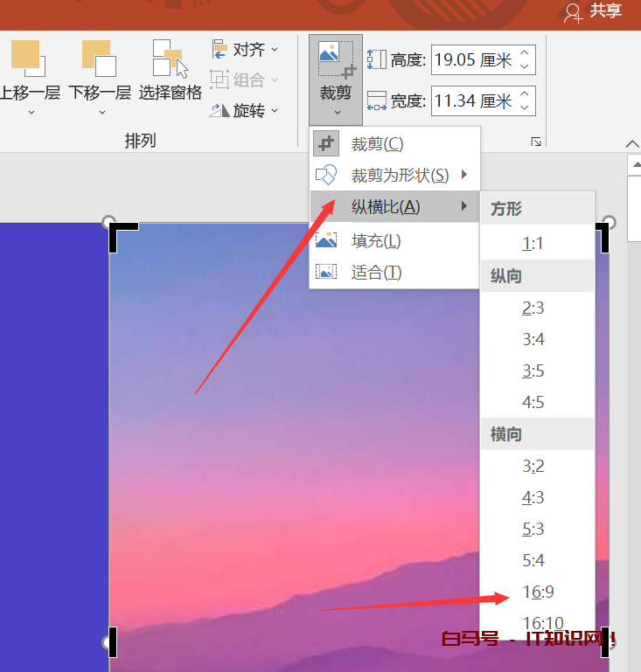Click the 对齐 align icon
The width and height of the screenshot is (641, 672).
tap(219, 50)
